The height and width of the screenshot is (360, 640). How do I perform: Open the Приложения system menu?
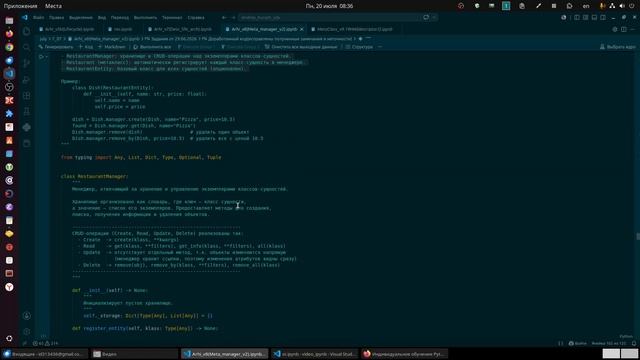20,6
